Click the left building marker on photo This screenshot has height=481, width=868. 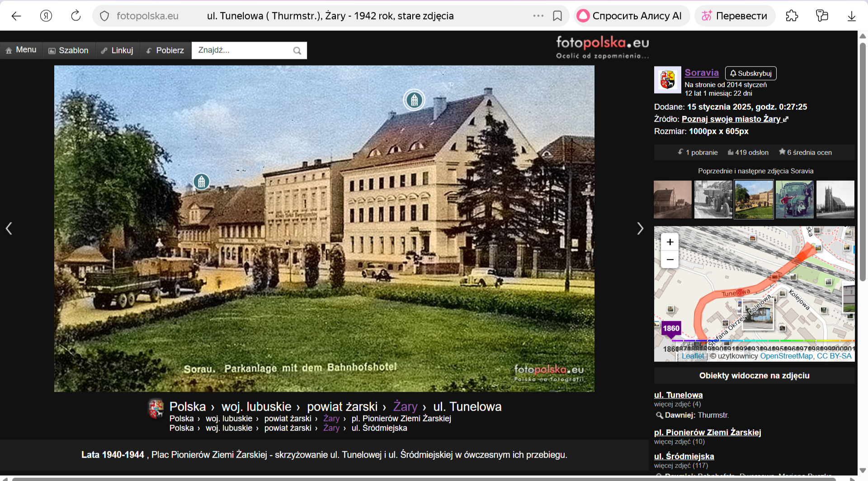coord(201,182)
